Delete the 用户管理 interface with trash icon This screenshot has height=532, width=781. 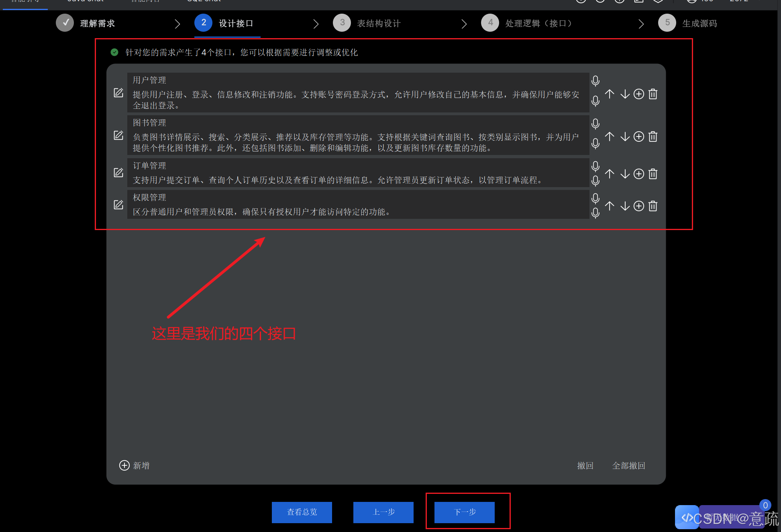653,94
